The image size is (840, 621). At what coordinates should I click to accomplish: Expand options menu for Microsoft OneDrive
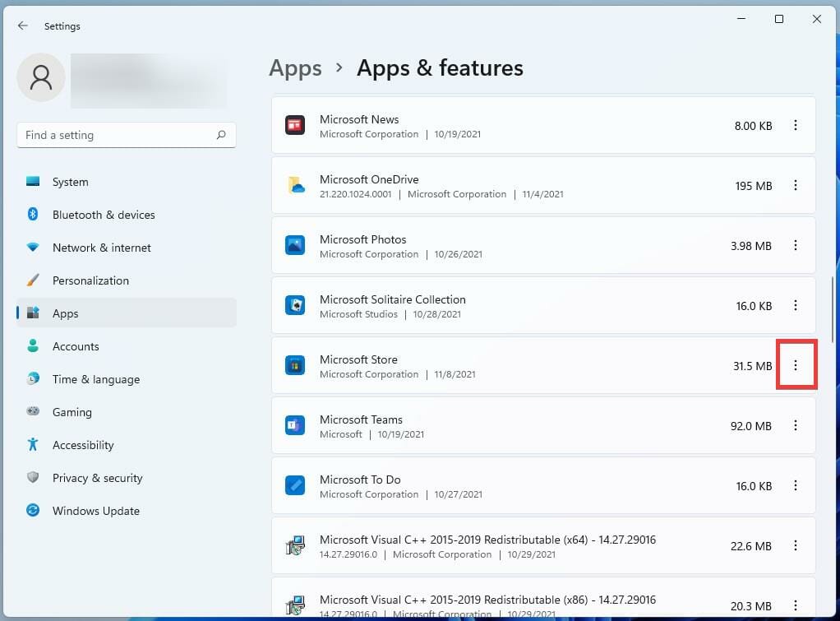(796, 185)
